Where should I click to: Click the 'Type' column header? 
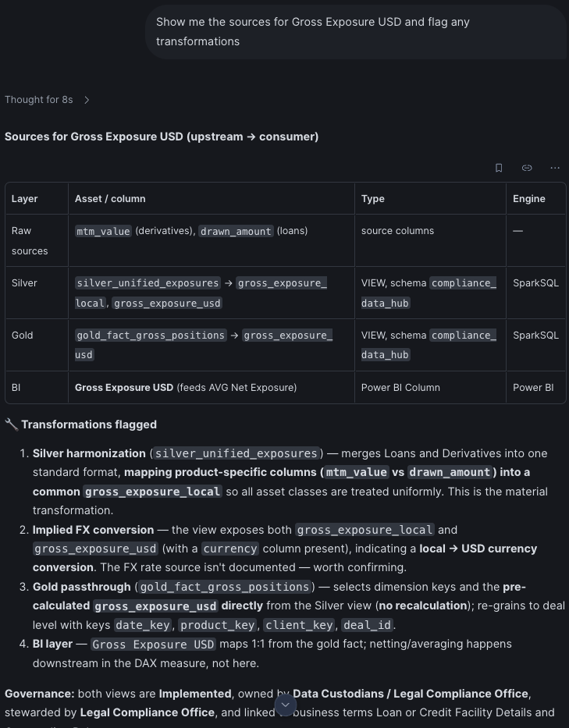click(x=372, y=199)
